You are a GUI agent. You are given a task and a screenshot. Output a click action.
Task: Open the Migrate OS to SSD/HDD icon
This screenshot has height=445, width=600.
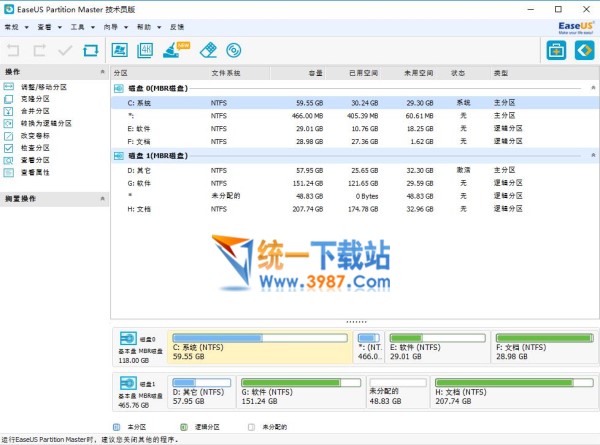[x=119, y=50]
